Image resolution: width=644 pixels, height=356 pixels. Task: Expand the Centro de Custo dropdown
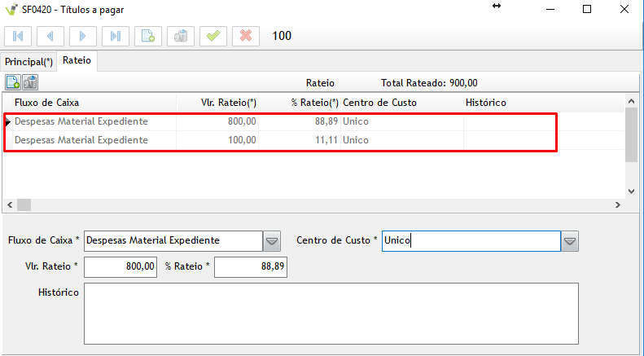[x=570, y=241]
